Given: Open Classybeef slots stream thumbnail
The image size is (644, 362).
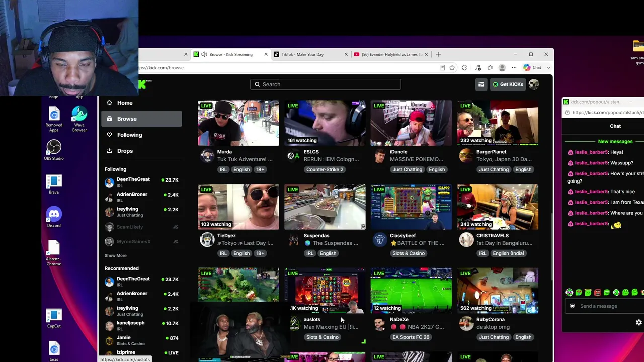Looking at the screenshot, I should click(411, 207).
